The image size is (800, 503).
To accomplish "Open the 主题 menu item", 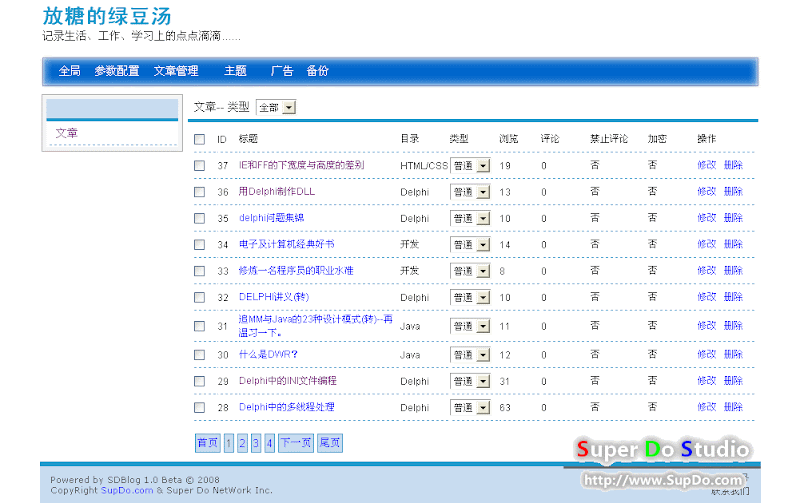I will (235, 71).
